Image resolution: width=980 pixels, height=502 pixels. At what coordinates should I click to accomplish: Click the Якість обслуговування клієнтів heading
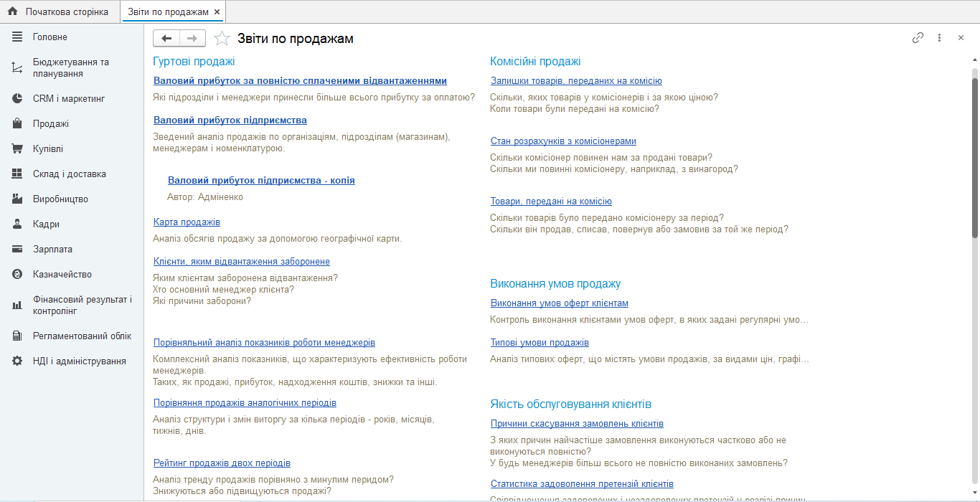click(570, 404)
